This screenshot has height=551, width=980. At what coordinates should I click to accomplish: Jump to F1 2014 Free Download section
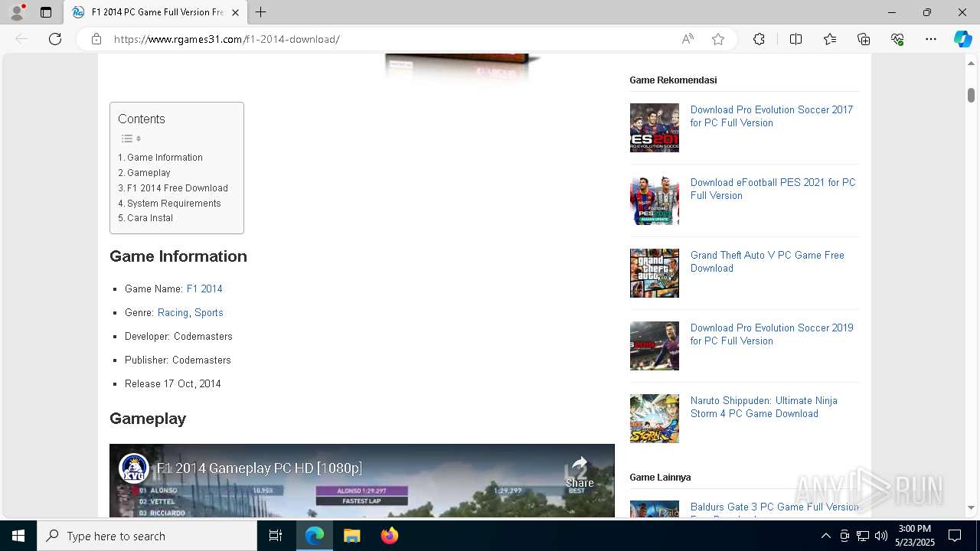tap(178, 188)
